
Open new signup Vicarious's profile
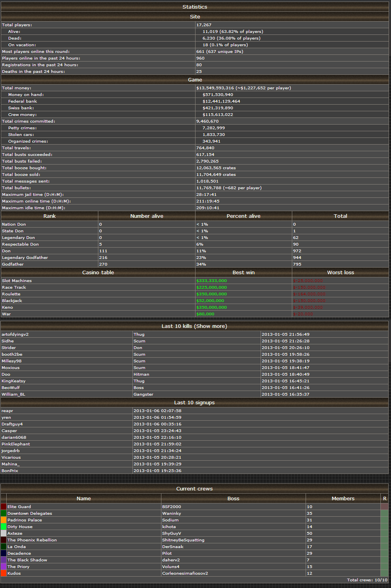(11, 457)
